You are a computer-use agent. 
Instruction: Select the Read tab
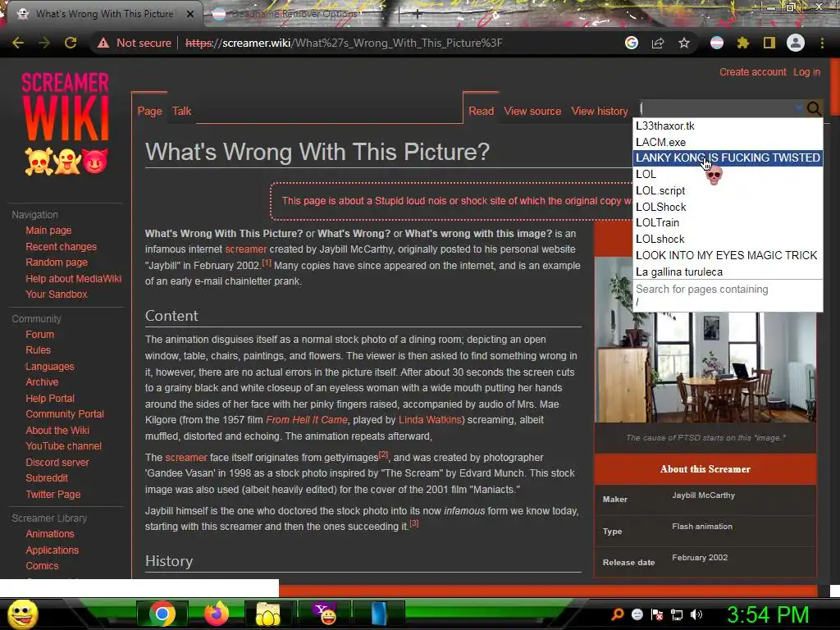point(481,111)
